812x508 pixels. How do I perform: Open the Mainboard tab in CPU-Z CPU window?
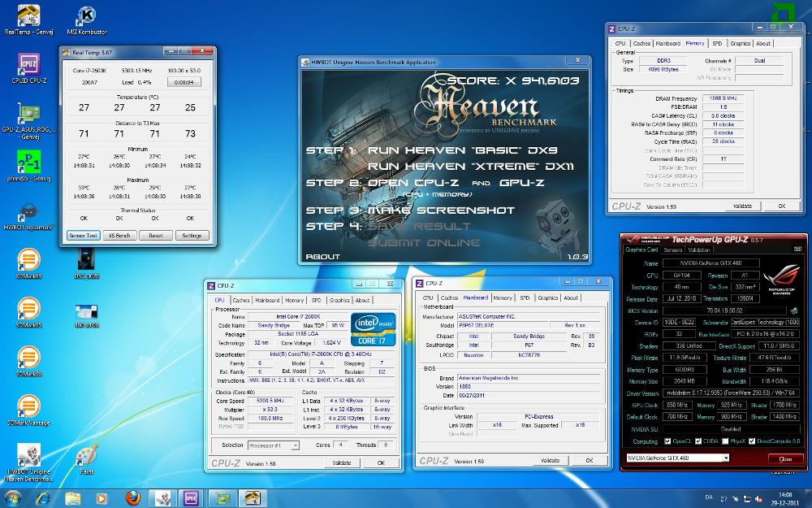point(267,300)
